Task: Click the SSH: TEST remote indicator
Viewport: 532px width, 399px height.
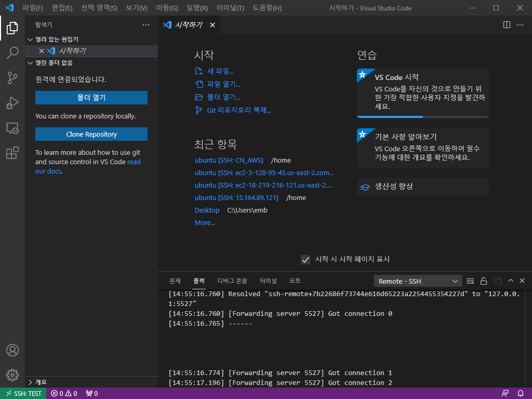Action: click(x=23, y=394)
